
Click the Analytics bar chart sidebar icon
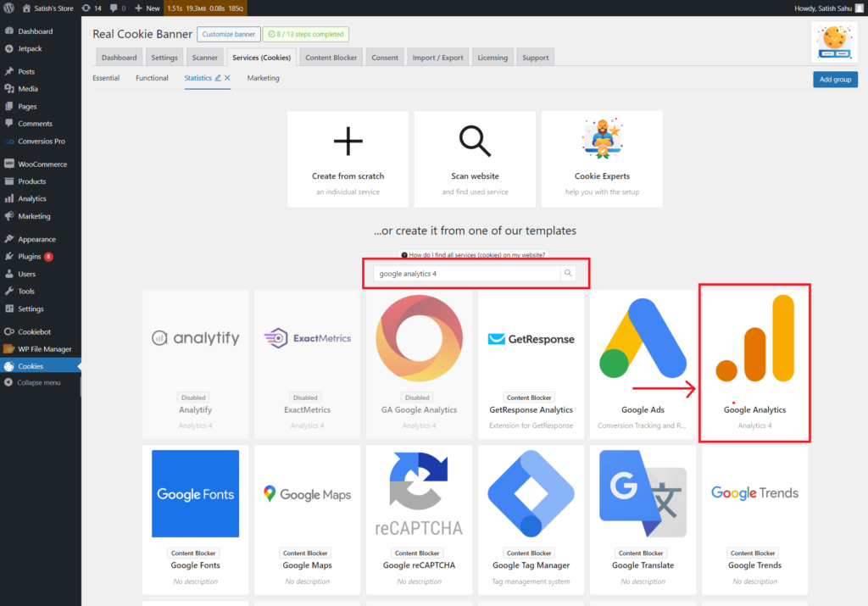click(x=8, y=198)
